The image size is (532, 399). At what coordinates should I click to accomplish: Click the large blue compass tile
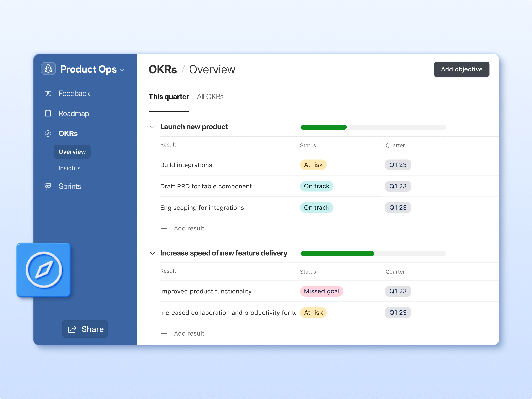[x=44, y=270]
